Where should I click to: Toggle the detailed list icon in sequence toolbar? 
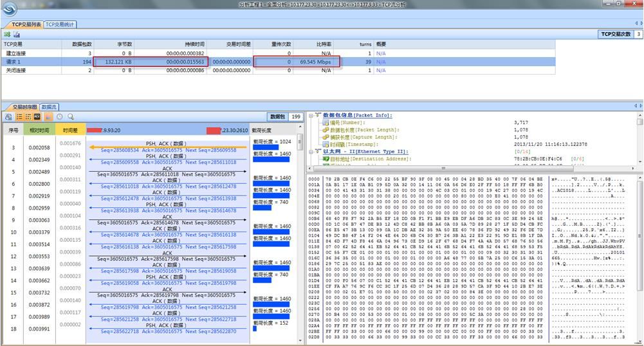coord(28,117)
